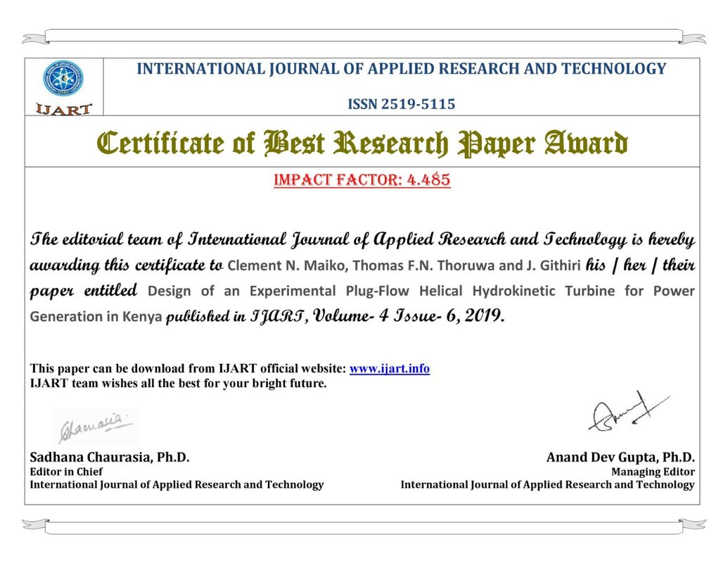This screenshot has height=563, width=728.
Task: Click the Editor in Chief title
Action: click(66, 472)
